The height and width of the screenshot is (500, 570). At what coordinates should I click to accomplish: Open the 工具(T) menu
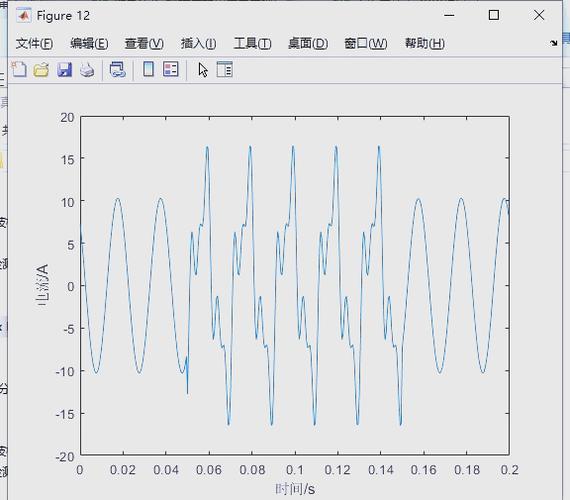click(x=252, y=44)
